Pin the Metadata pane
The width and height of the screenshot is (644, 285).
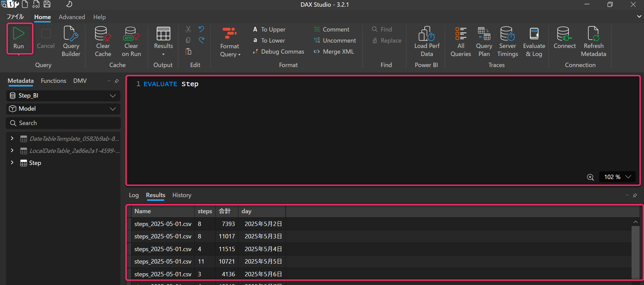[x=117, y=81]
